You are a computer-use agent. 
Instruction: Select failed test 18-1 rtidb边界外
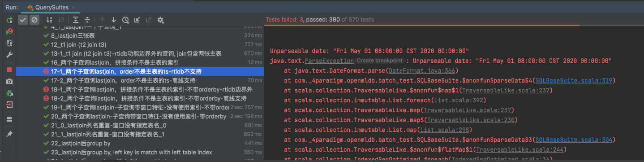point(140,89)
